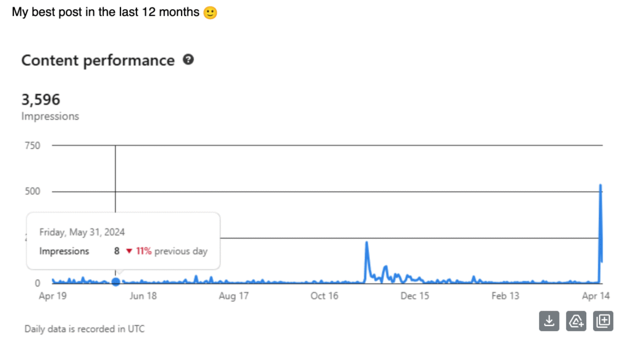
Task: Click the blue May 31 data point
Action: (x=116, y=282)
